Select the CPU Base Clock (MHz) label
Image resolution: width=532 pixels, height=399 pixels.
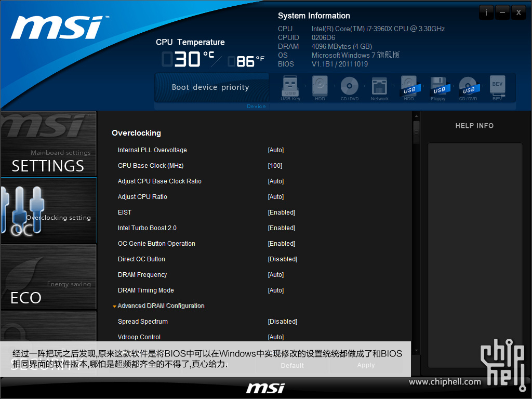(x=151, y=166)
